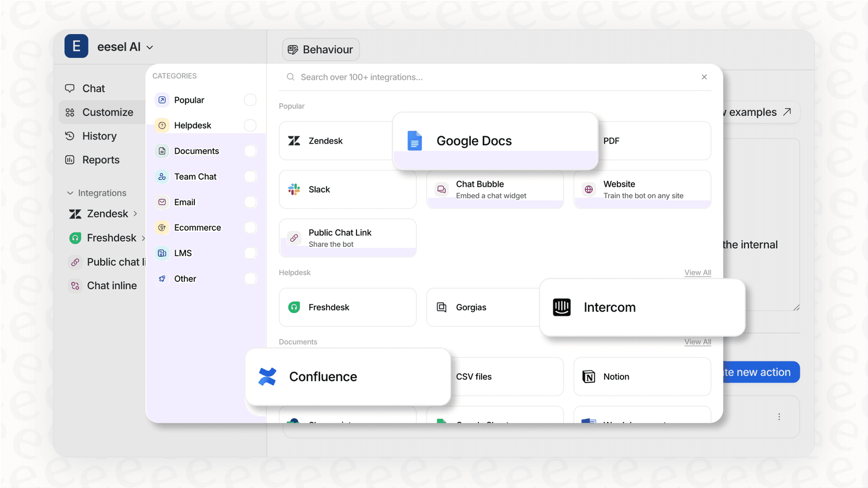Toggle the Documents category checkbox
This screenshot has height=488, width=868.
point(250,151)
